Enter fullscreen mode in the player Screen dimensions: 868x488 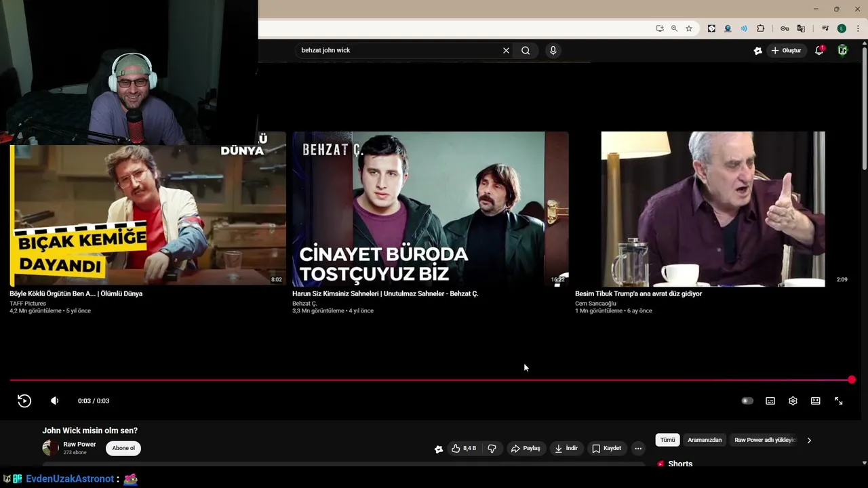[x=839, y=401]
